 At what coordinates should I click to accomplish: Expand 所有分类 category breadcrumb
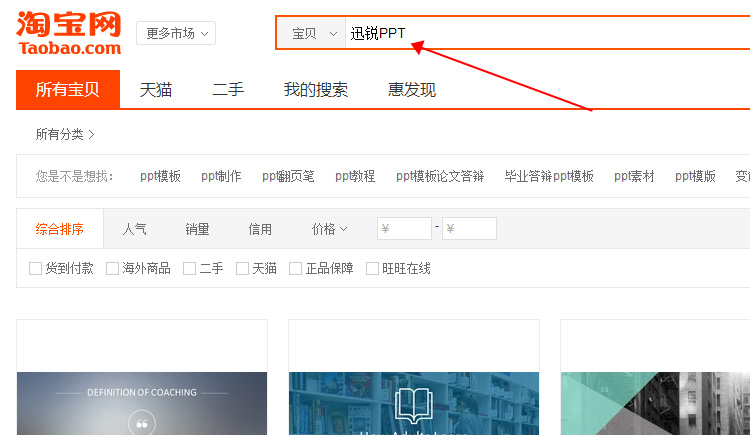[65, 134]
